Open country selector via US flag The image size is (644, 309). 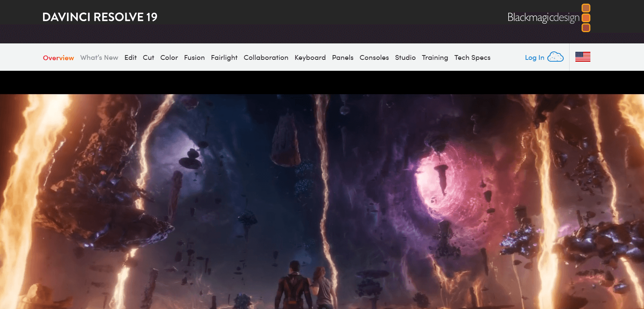[583, 57]
